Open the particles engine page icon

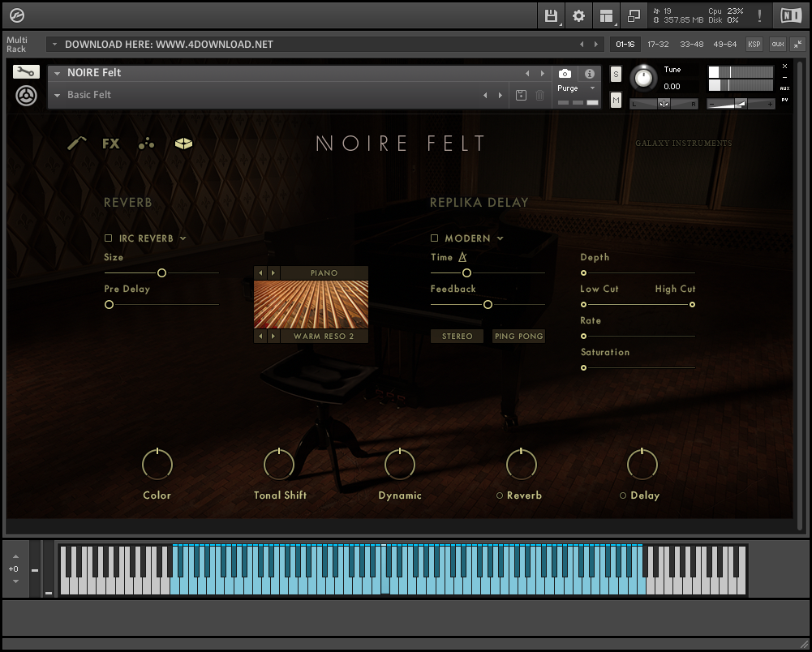point(147,144)
